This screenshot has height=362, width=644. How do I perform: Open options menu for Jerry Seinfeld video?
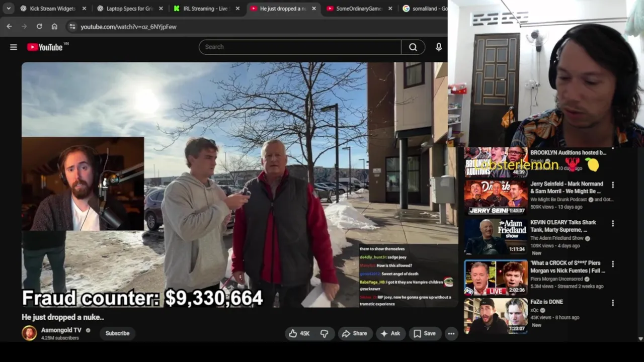point(613,185)
